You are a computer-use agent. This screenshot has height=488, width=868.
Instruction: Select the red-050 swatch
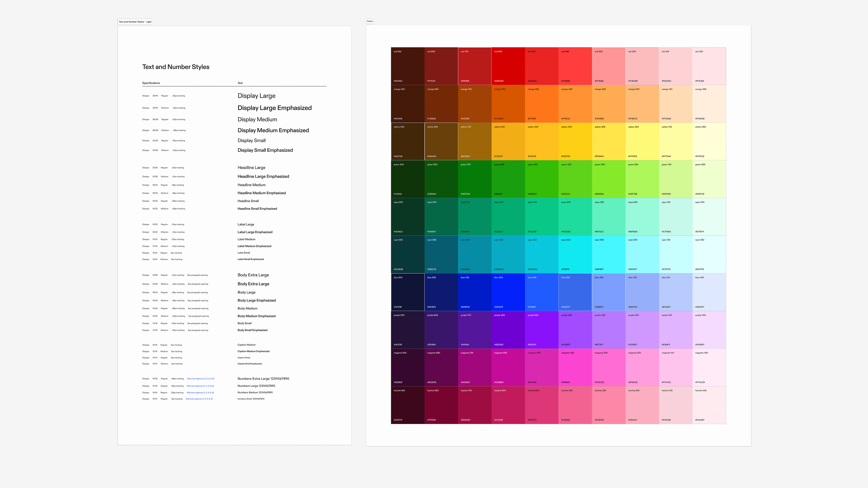click(709, 66)
